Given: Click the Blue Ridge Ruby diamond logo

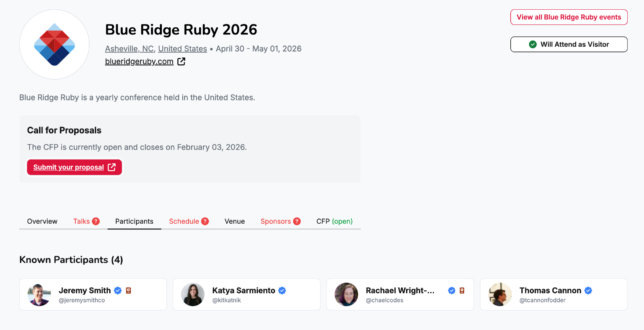Looking at the screenshot, I should point(54,44).
